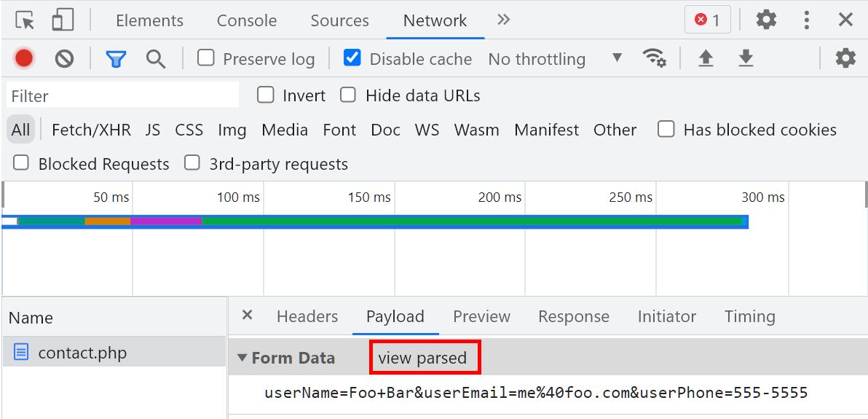Switch to Sources tab
The width and height of the screenshot is (868, 419).
click(339, 20)
